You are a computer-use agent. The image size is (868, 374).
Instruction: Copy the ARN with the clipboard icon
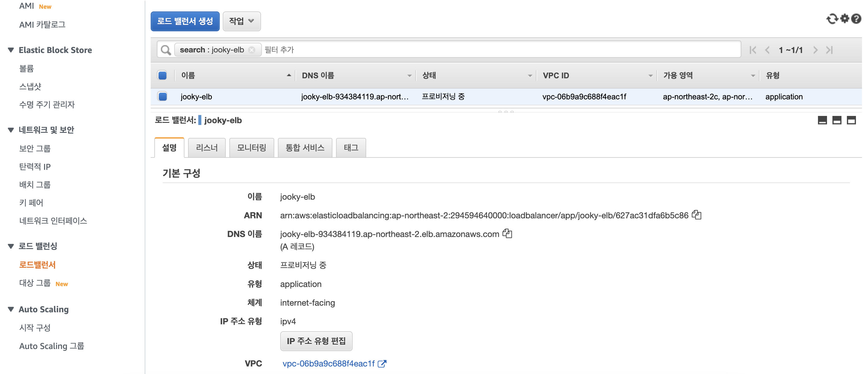[697, 215]
